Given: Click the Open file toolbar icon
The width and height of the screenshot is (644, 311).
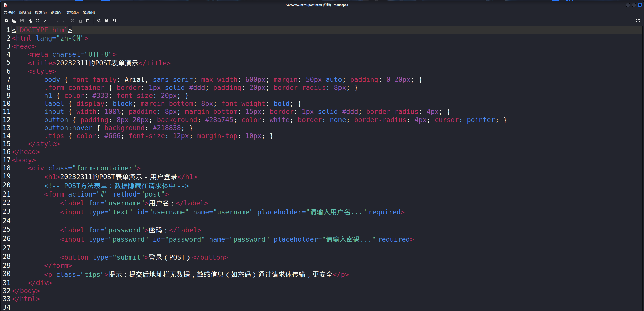Looking at the screenshot, I should click(x=14, y=21).
